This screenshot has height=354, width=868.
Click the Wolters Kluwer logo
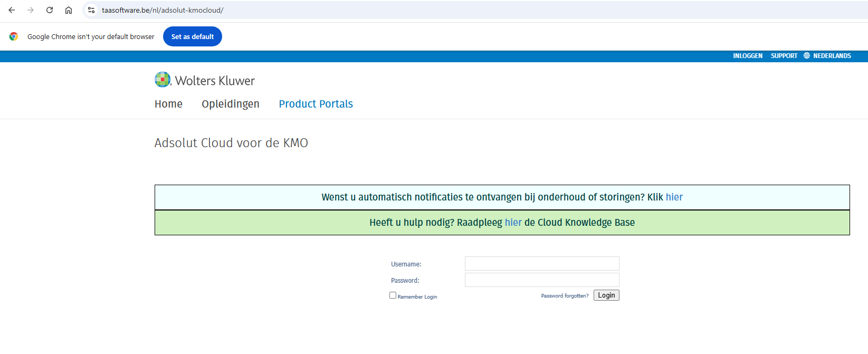205,80
